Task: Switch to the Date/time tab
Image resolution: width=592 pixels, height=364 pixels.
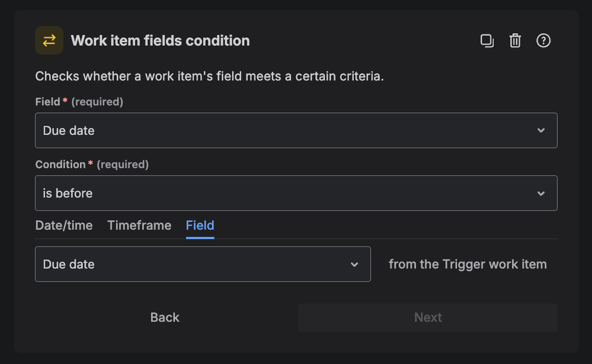Action: click(63, 226)
